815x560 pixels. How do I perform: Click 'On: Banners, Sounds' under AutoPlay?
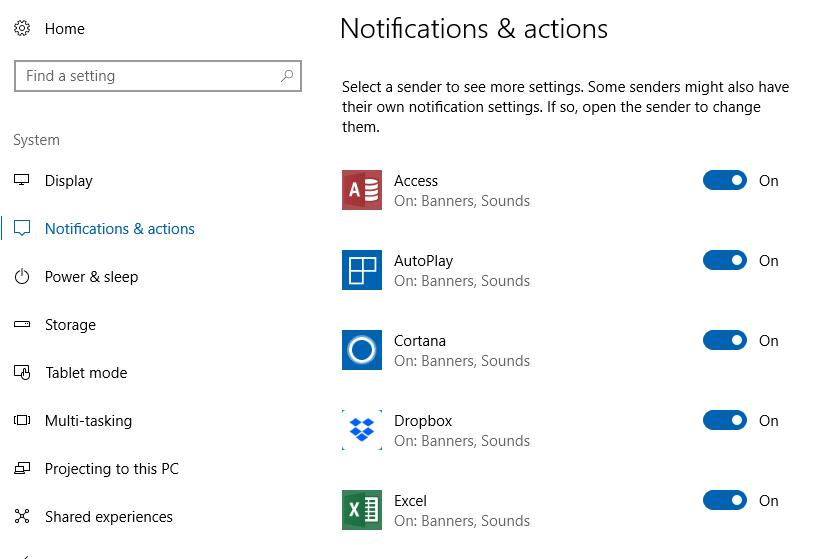(x=462, y=281)
